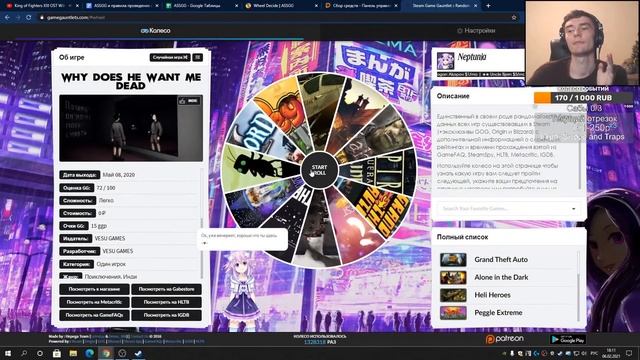640x360 pixels.
Task: Click the taskbar search magnifier icon
Action: 24,353
